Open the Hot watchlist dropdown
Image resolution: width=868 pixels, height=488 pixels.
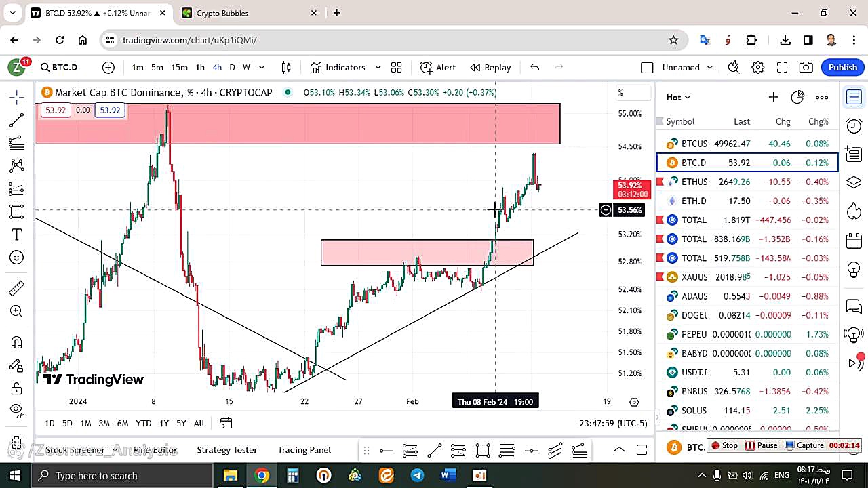point(678,97)
